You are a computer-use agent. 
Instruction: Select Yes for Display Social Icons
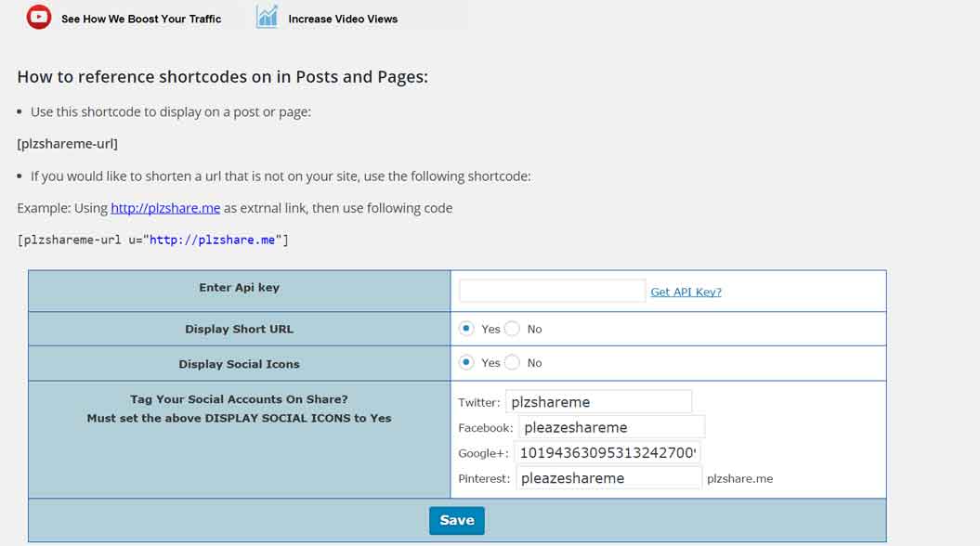click(466, 362)
